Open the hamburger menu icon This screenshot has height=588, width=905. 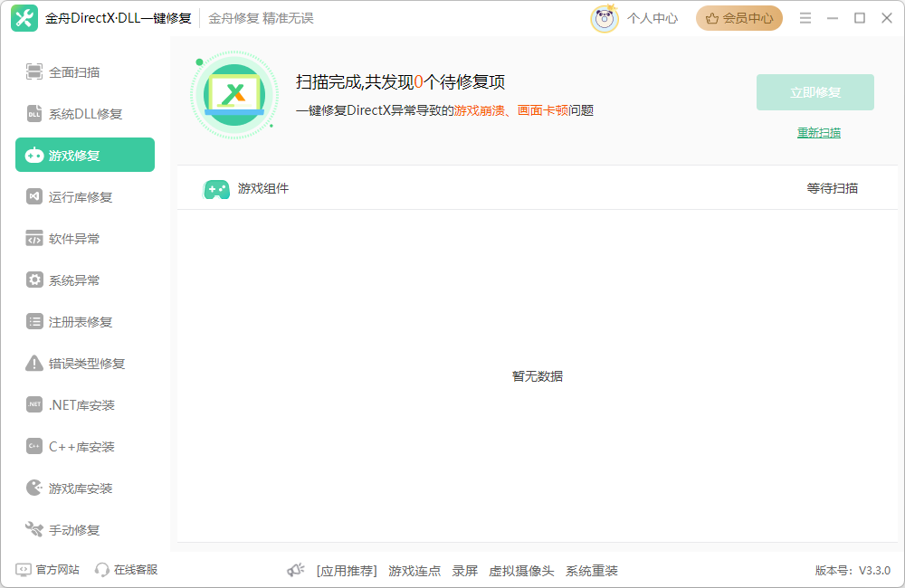pyautogui.click(x=805, y=18)
